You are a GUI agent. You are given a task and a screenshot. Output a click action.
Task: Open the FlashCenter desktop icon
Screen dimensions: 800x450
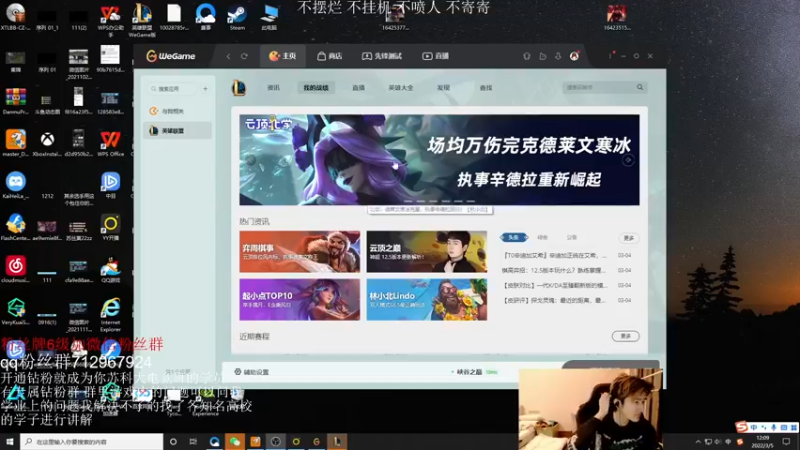(16, 228)
